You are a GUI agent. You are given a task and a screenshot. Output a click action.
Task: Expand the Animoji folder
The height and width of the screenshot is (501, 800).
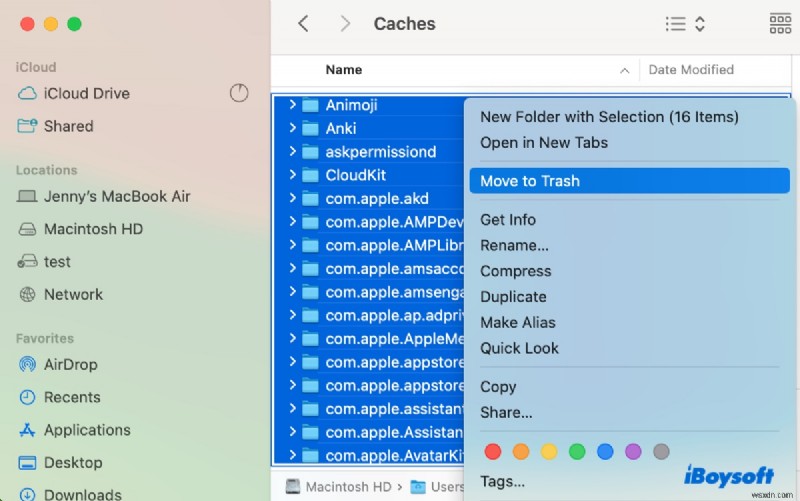292,105
